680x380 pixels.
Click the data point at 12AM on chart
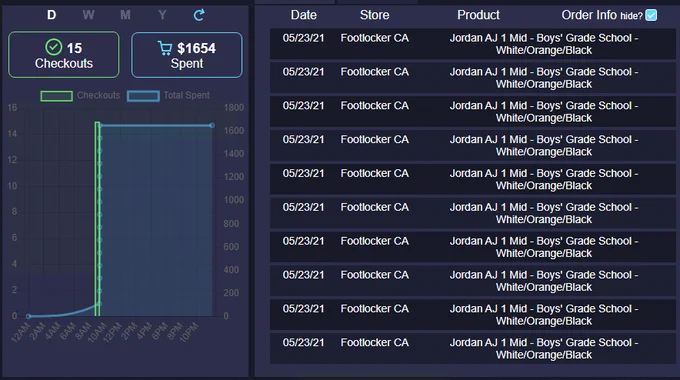click(x=29, y=316)
